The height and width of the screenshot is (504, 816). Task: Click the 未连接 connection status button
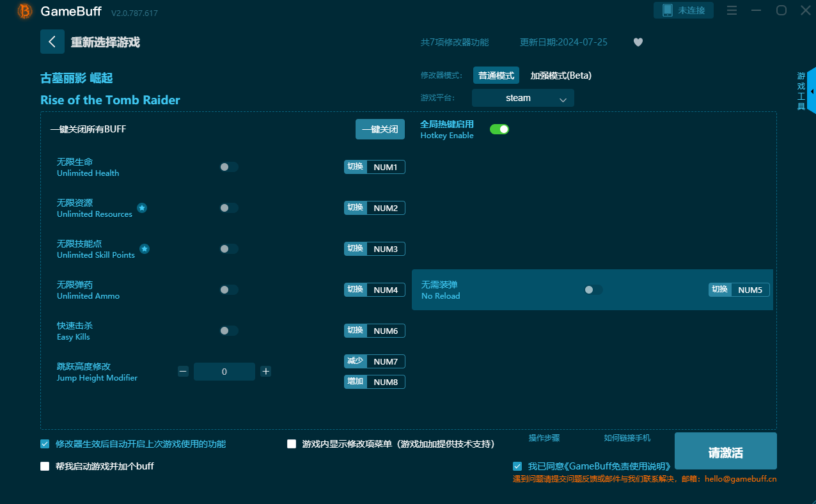pos(684,10)
